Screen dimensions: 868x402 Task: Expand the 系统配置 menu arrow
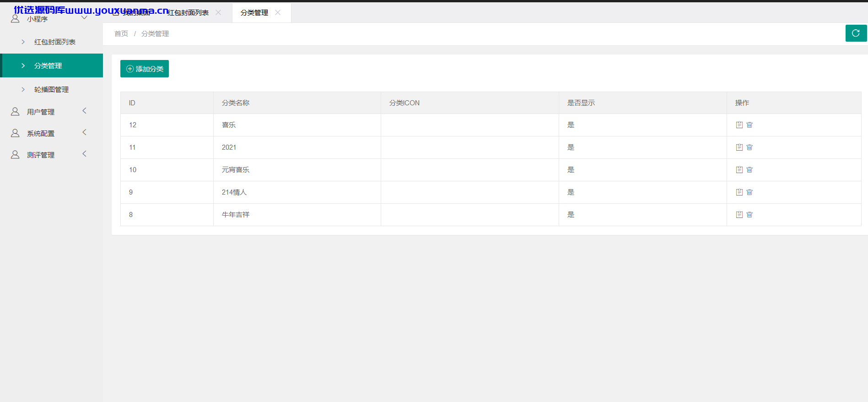pyautogui.click(x=84, y=132)
